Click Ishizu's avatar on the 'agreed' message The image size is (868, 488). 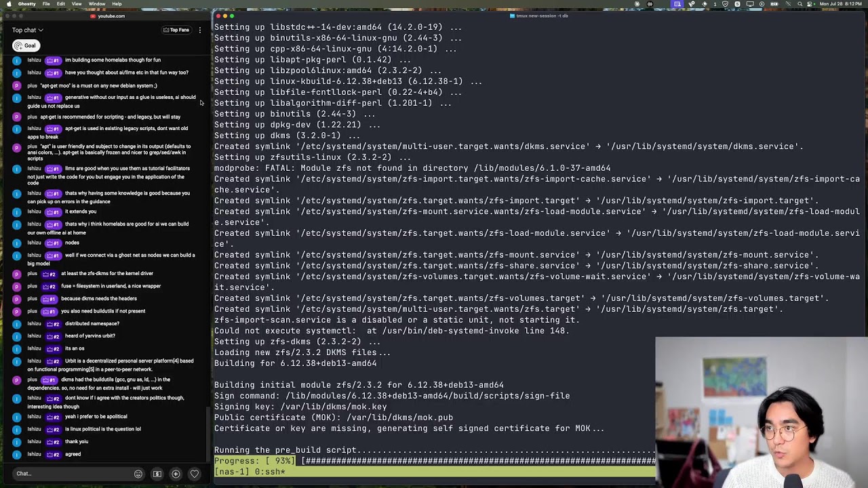[17, 454]
